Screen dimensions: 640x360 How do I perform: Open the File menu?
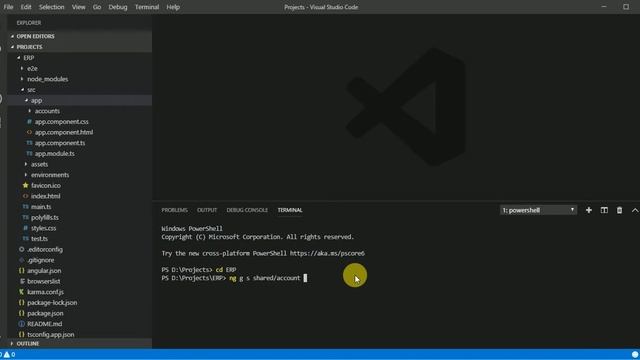click(x=8, y=7)
